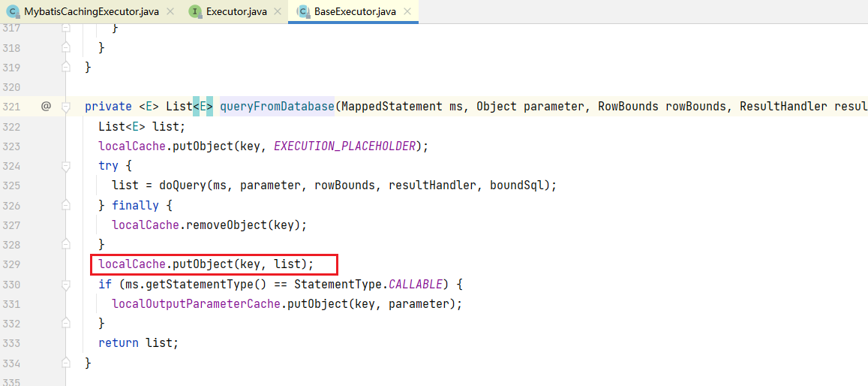Click the queryFromDatabase method name

(x=277, y=107)
